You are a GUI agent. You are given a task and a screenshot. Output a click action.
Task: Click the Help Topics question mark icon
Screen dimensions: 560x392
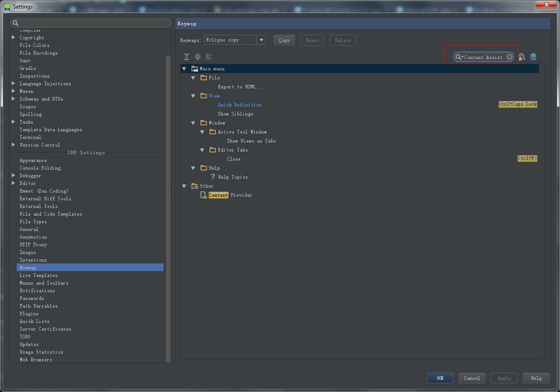point(213,177)
